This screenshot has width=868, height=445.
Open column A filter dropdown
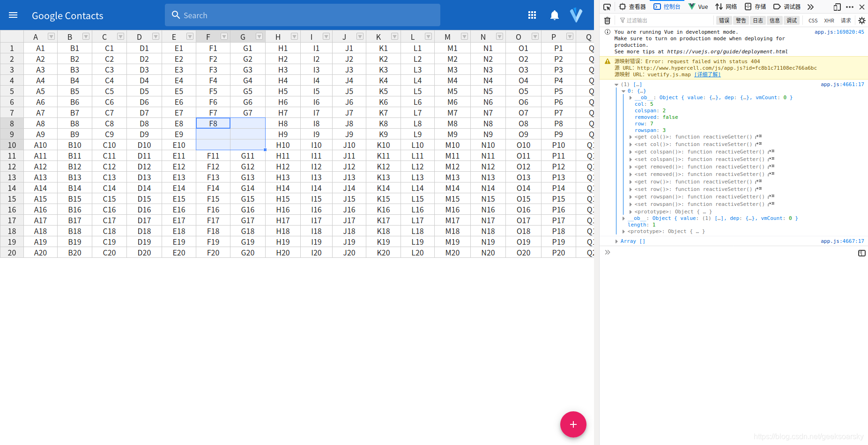point(52,36)
